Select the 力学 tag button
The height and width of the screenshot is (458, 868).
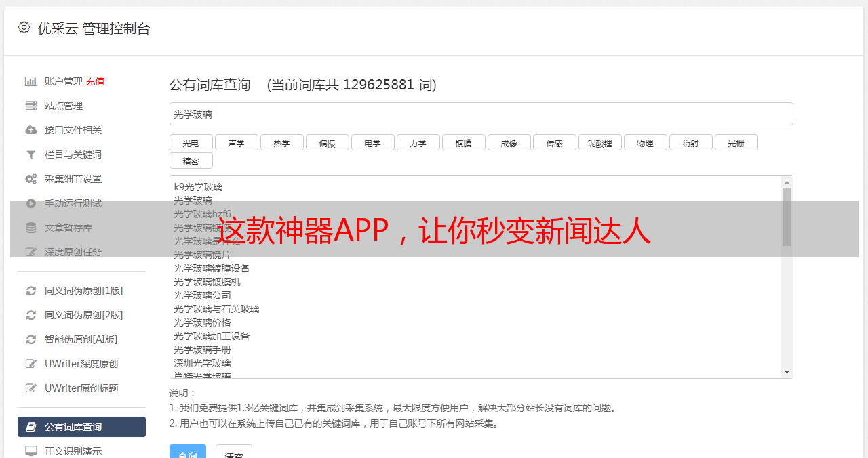(418, 142)
